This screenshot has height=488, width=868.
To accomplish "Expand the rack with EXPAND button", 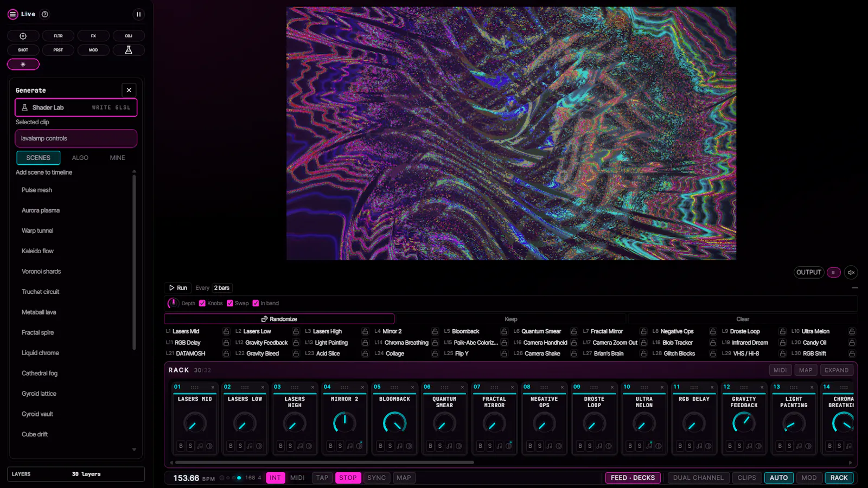I will [837, 370].
